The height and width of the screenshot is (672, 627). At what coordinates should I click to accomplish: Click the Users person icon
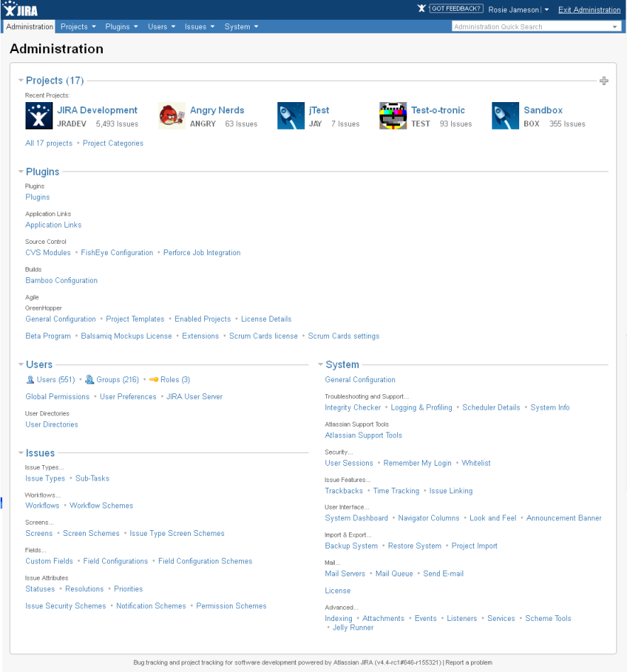point(30,379)
